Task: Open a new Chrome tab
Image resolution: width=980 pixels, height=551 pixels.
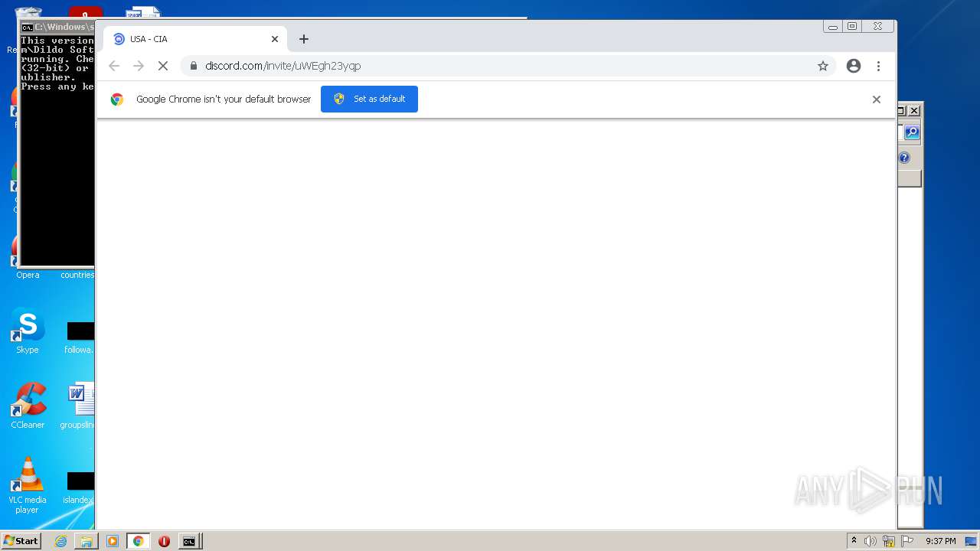Action: (304, 39)
